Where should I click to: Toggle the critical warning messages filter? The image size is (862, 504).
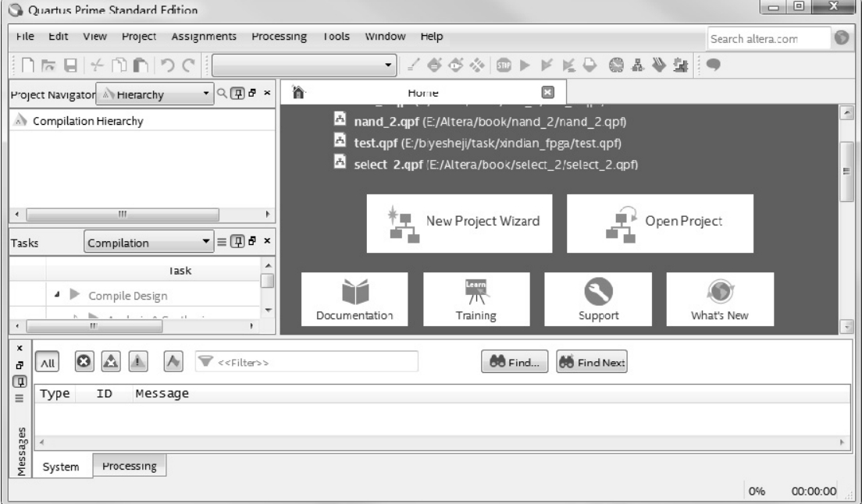pyautogui.click(x=111, y=362)
